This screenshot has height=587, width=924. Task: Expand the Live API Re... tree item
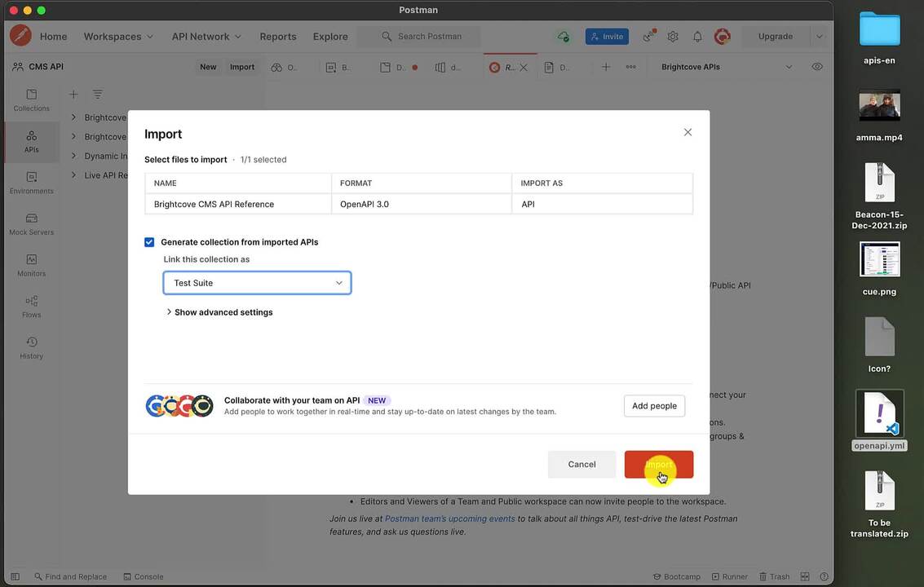point(73,175)
